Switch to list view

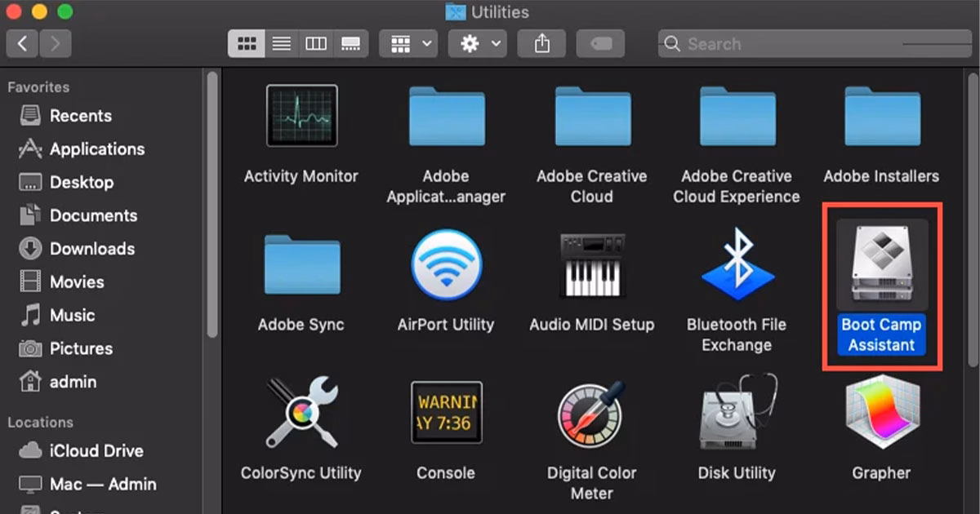281,44
